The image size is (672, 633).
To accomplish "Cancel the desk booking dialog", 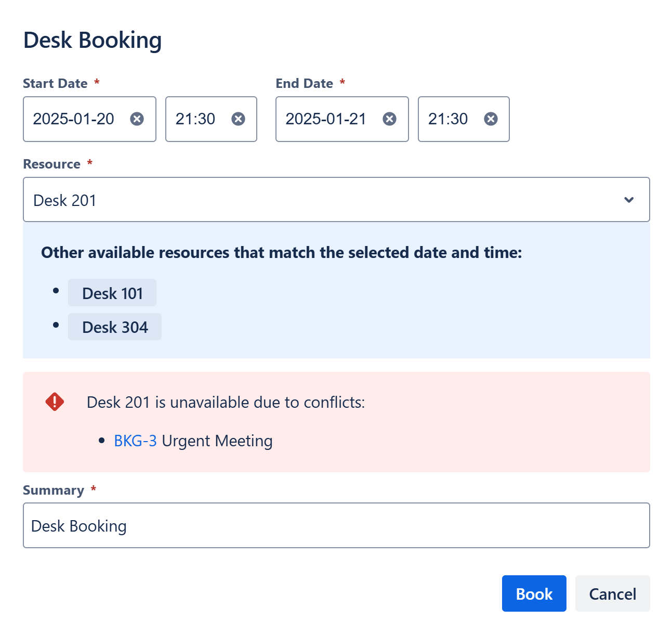I will [x=612, y=594].
